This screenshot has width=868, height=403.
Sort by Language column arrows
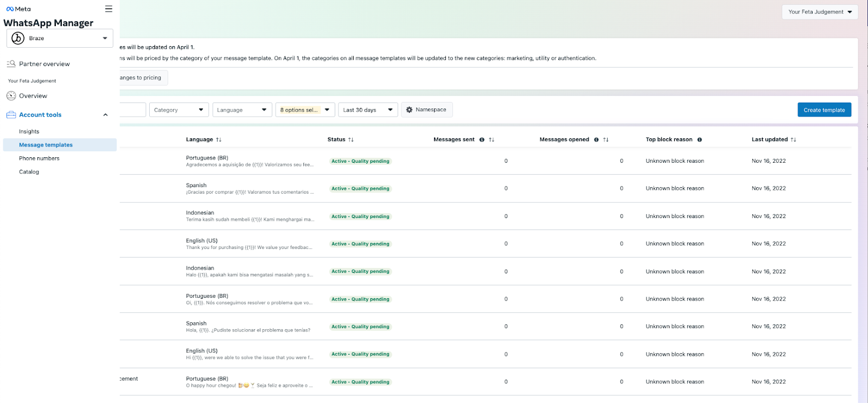(219, 140)
